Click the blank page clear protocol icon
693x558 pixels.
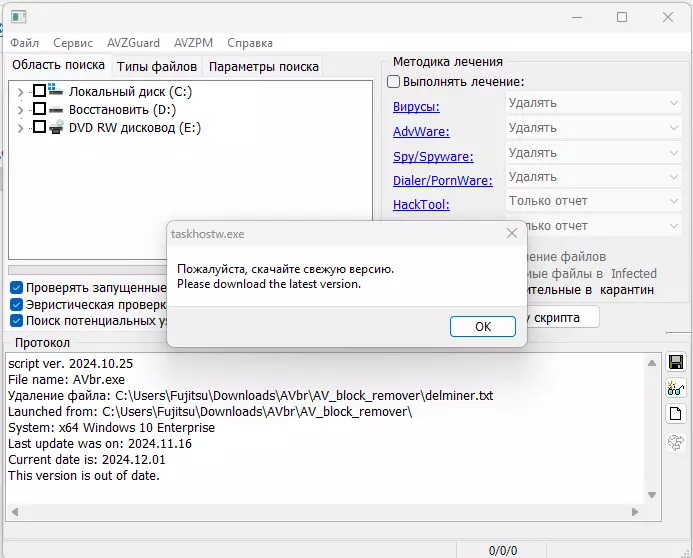click(x=676, y=414)
